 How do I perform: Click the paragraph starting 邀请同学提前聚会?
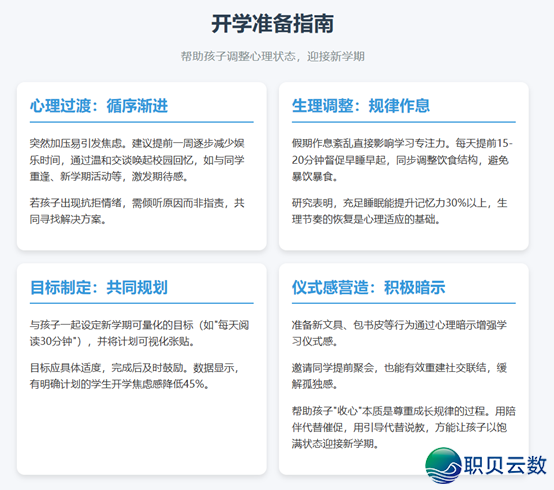point(399,376)
